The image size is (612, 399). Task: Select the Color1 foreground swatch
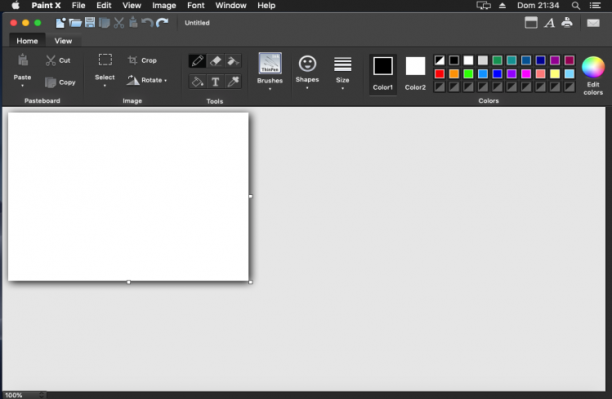(382, 74)
